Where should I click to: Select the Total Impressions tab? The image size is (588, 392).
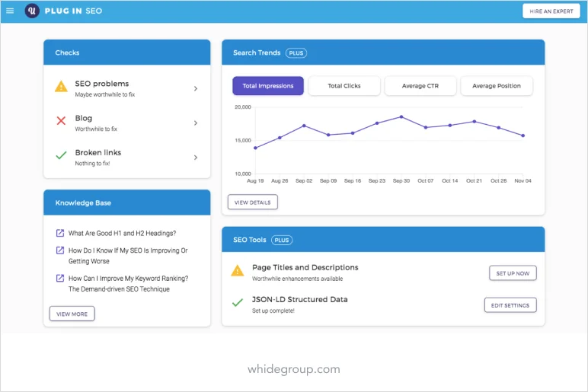point(268,86)
